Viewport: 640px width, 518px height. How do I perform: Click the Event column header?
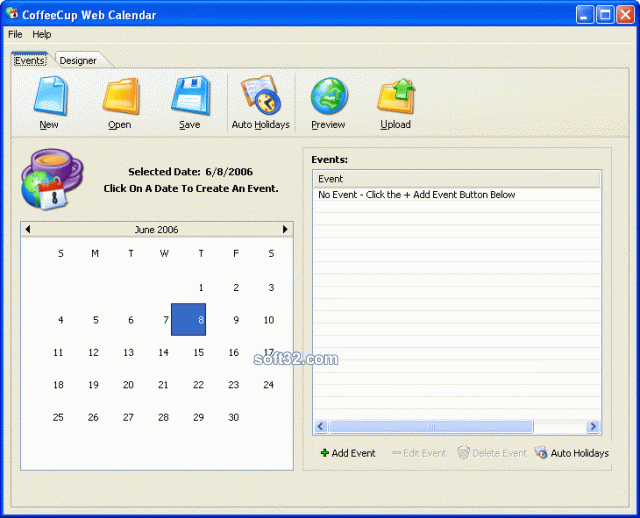point(457,179)
